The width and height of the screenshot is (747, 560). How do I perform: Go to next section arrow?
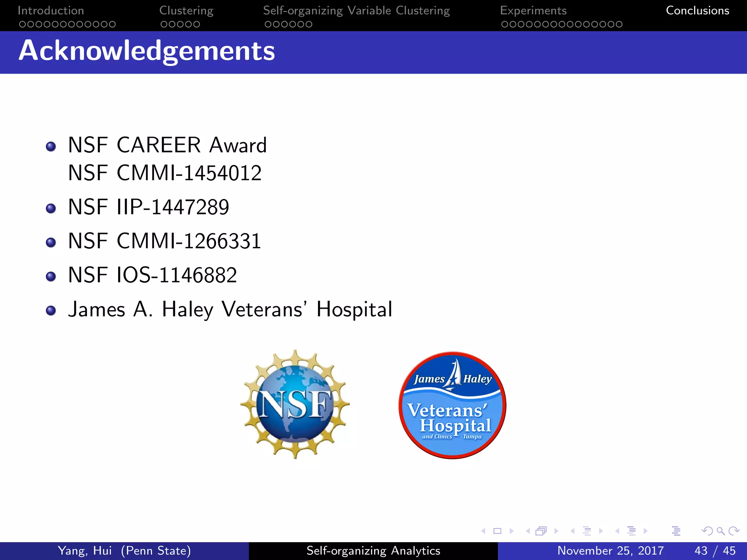646,531
